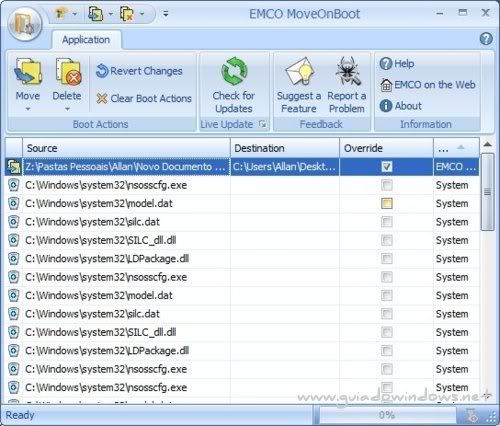Click the Clear Boot Actions X icon
Viewport: 500px width, 426px height.
[102, 98]
